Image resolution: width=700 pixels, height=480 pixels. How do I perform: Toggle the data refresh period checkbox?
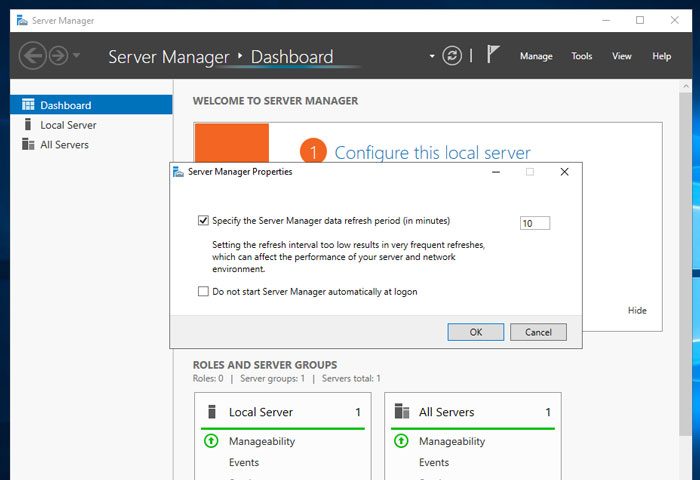pos(204,221)
